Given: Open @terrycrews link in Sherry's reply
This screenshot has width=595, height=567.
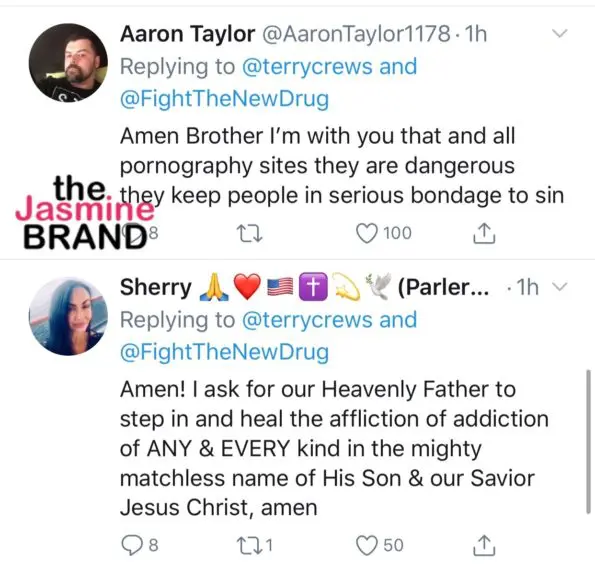Looking at the screenshot, I should click(307, 320).
